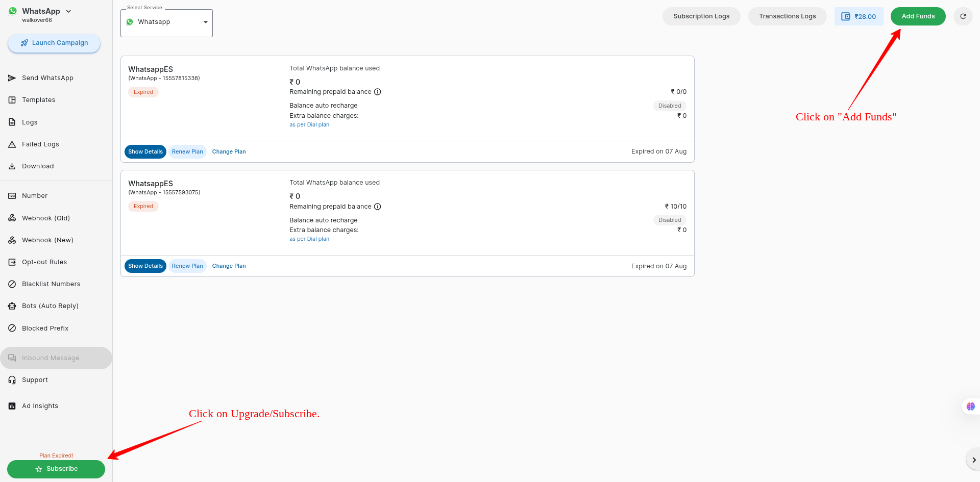Click the Number icon in sidebar
The image size is (980, 482).
coord(12,196)
